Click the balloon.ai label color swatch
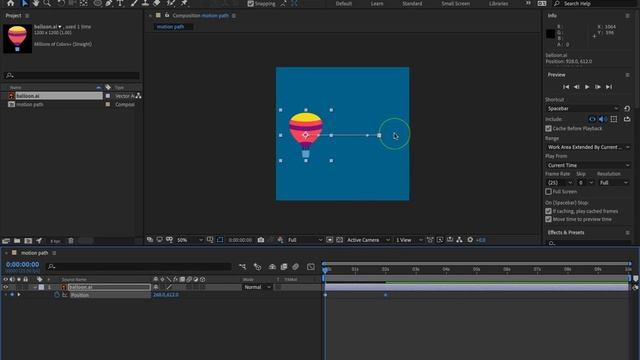 108,96
